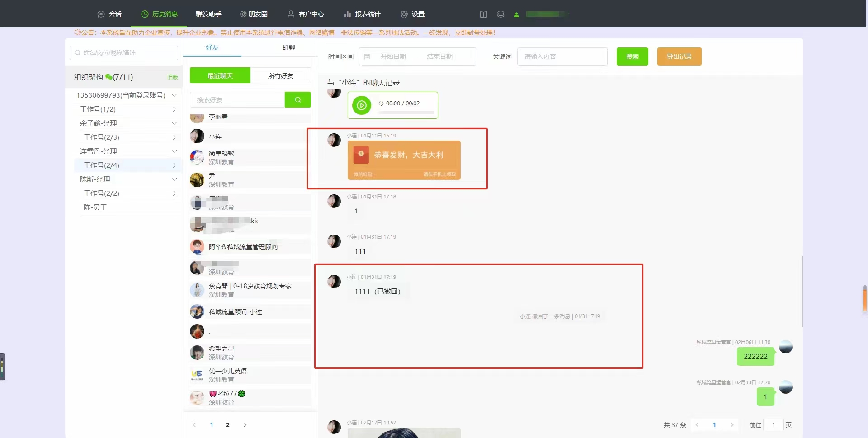Play the 00:02 voice message
868x438 pixels.
pos(362,105)
